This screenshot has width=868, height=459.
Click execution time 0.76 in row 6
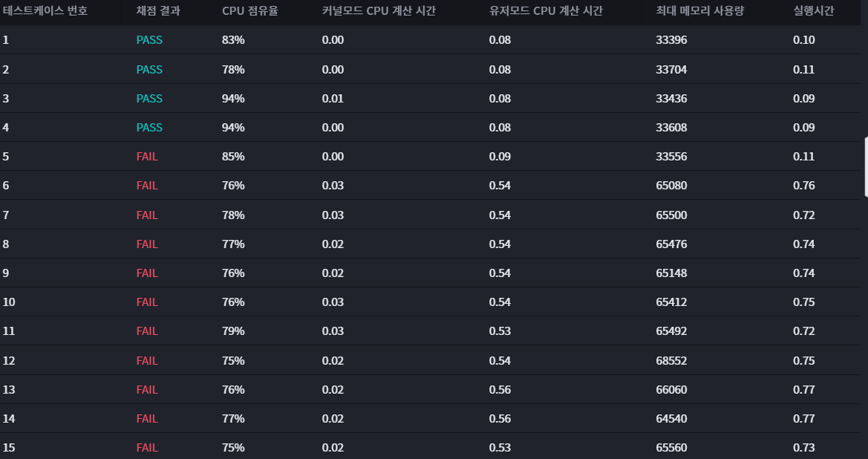[804, 186]
